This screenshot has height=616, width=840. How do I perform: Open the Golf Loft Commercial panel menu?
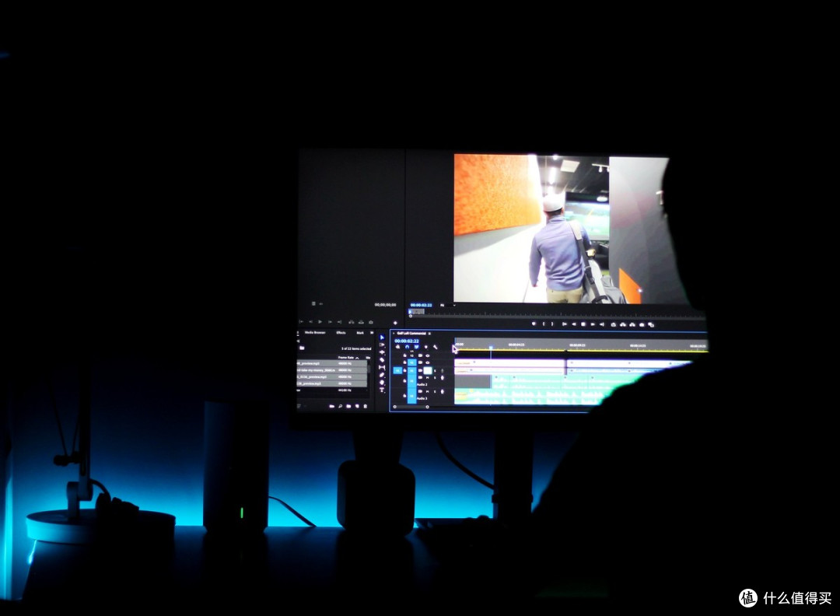(x=429, y=334)
